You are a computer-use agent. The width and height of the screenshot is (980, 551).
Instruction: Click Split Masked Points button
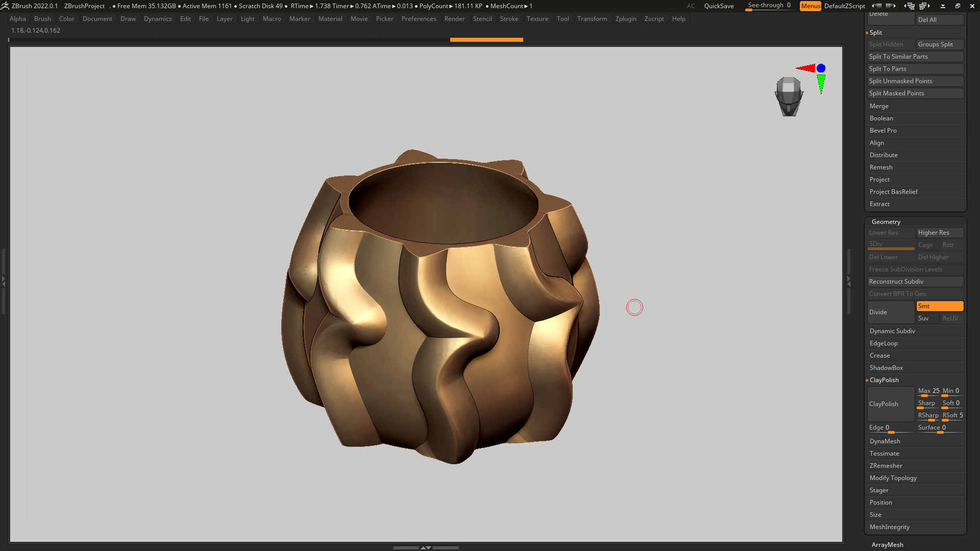(x=915, y=93)
